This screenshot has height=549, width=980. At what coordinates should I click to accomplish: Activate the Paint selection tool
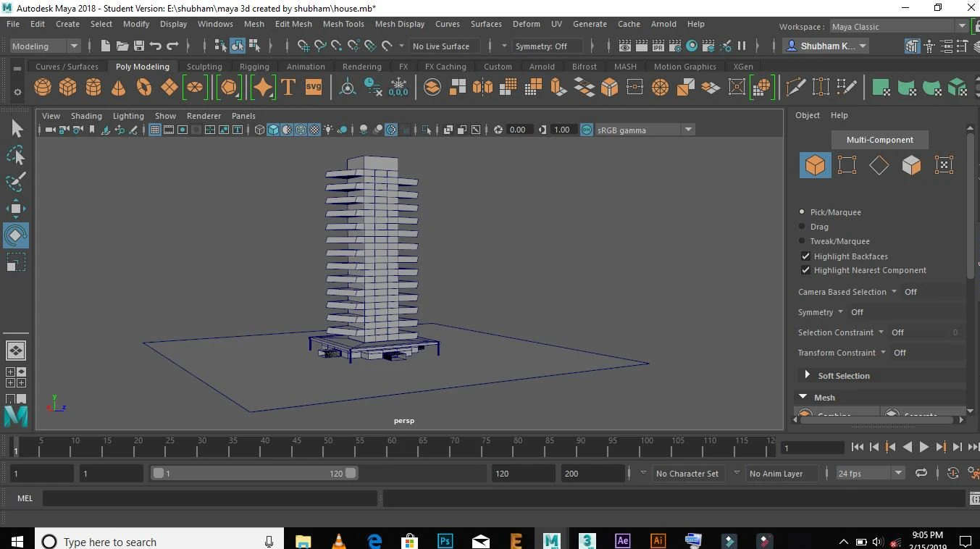pyautogui.click(x=16, y=181)
